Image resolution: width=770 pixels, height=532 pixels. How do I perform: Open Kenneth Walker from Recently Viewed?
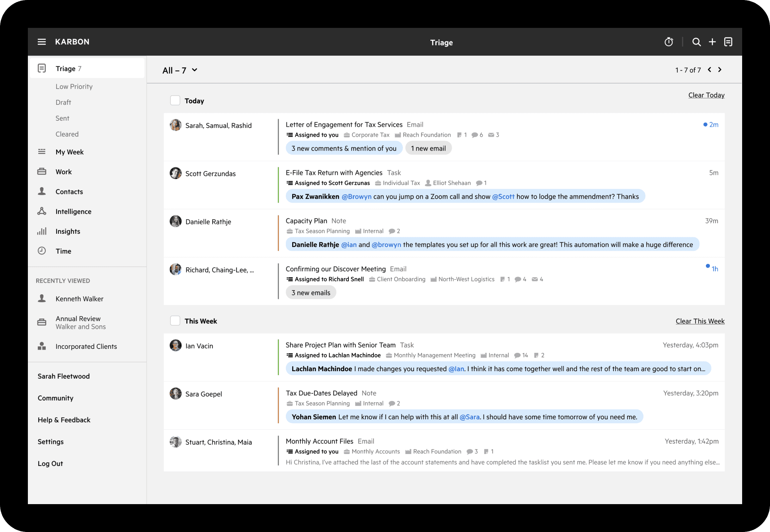click(x=79, y=299)
